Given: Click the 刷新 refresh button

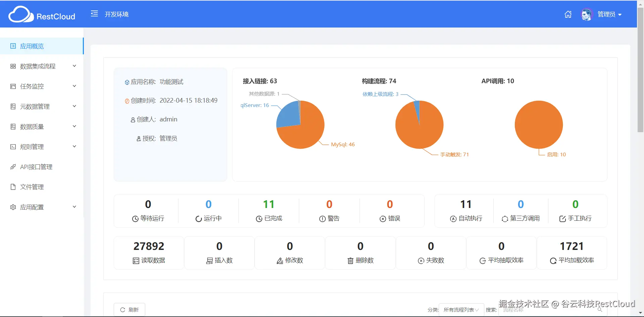Looking at the screenshot, I should (129, 310).
